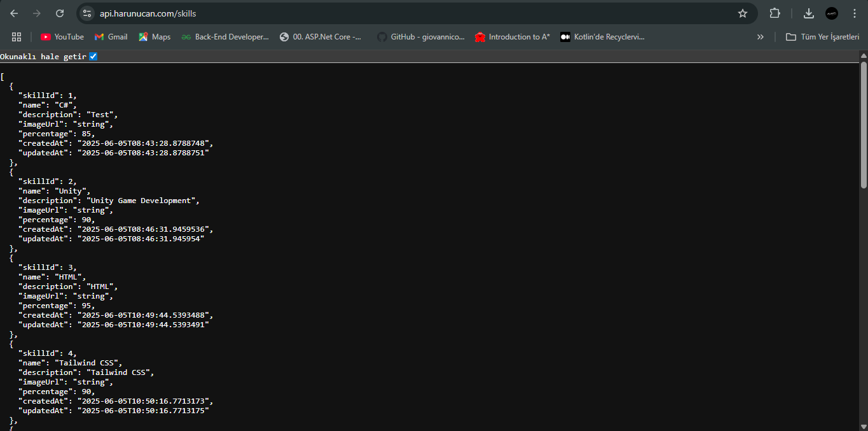Uncheck the Okunaklı hale getir checkbox

pos(93,56)
